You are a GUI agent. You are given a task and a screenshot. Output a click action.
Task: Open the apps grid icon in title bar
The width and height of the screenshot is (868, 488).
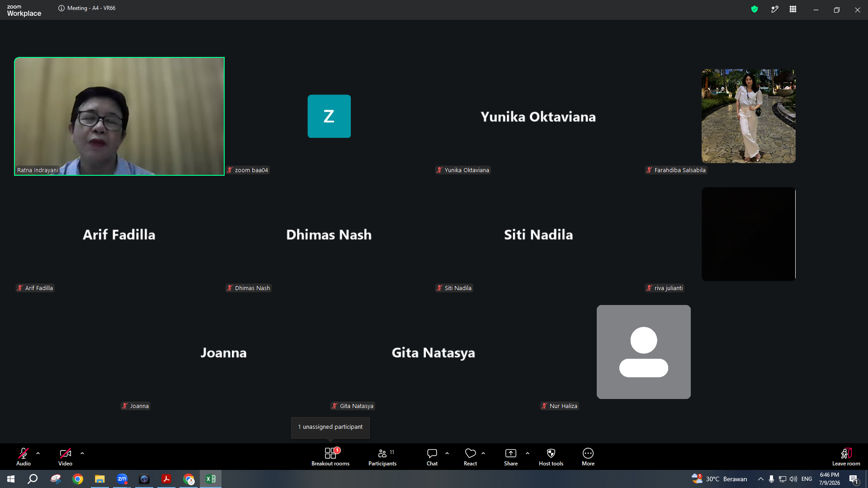793,9
